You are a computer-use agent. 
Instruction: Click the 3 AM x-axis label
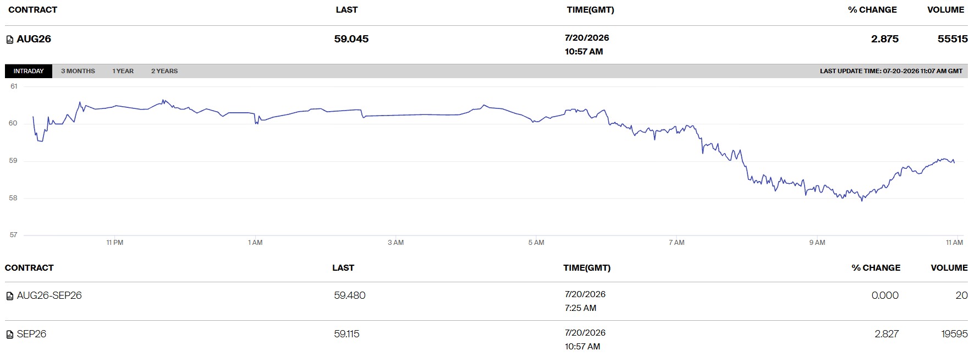(x=395, y=243)
